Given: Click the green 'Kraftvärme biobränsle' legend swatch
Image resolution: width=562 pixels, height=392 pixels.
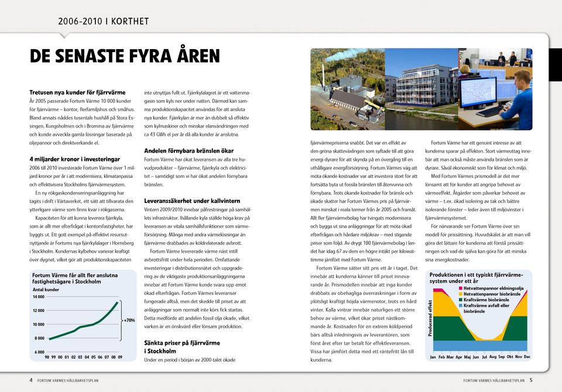Looking at the screenshot, I should tap(461, 300).
